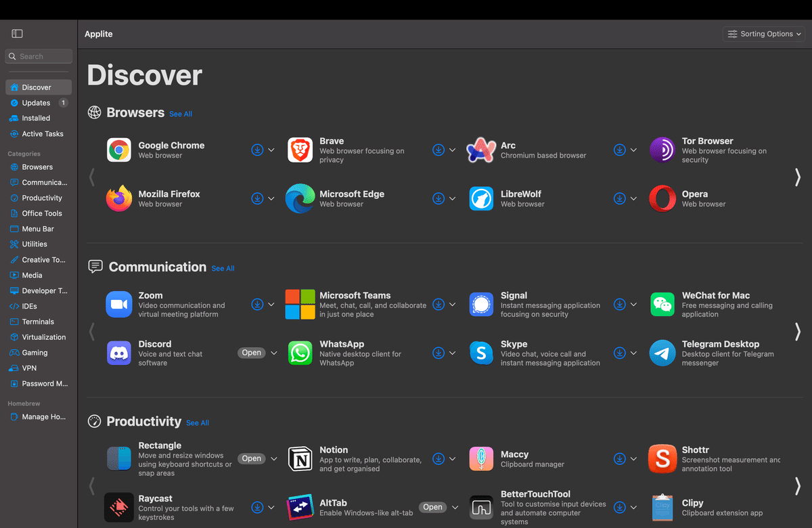812x528 pixels.
Task: Click the Opera app icon
Action: [662, 199]
